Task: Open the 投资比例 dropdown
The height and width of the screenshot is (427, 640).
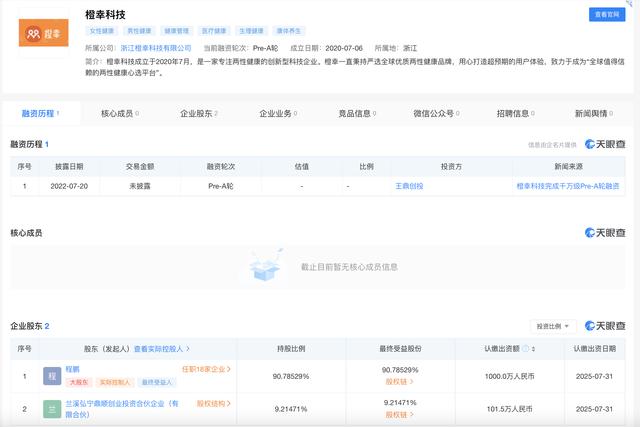Action: pyautogui.click(x=554, y=326)
